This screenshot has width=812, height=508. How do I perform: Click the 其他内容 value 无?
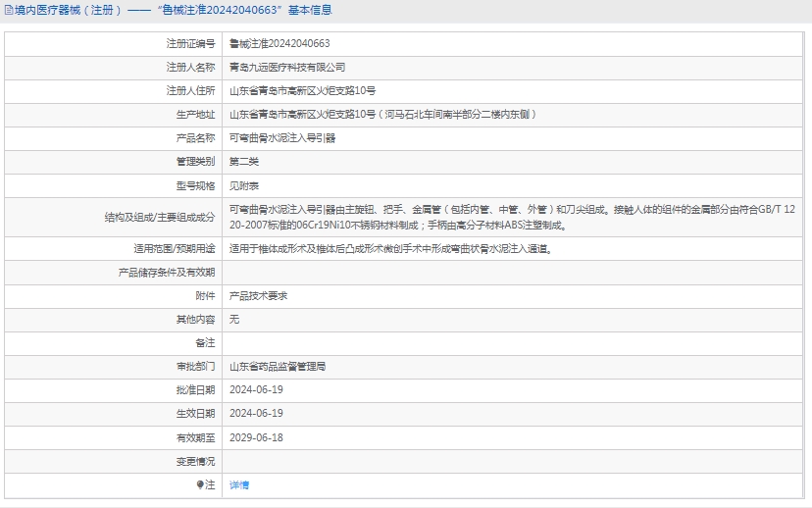point(234,319)
